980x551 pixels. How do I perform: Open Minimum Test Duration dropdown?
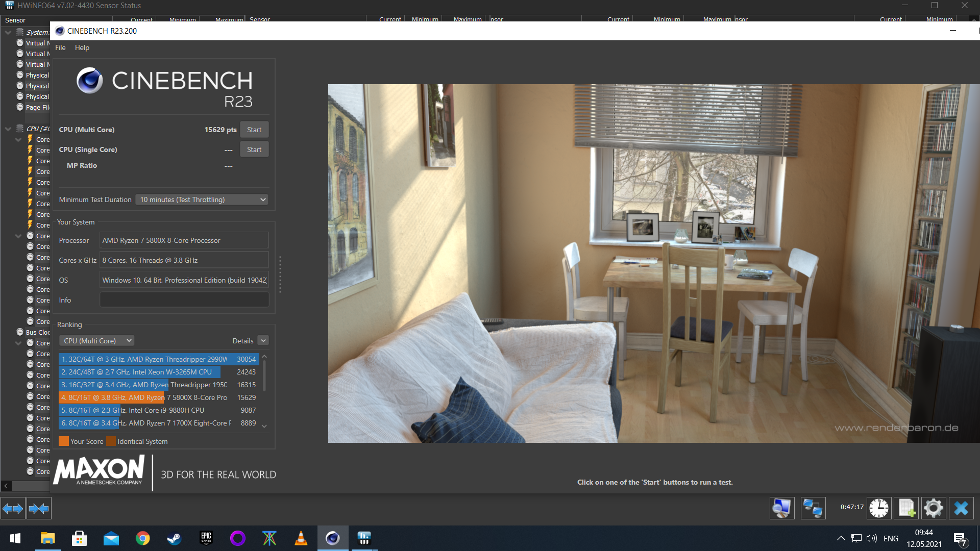point(203,199)
